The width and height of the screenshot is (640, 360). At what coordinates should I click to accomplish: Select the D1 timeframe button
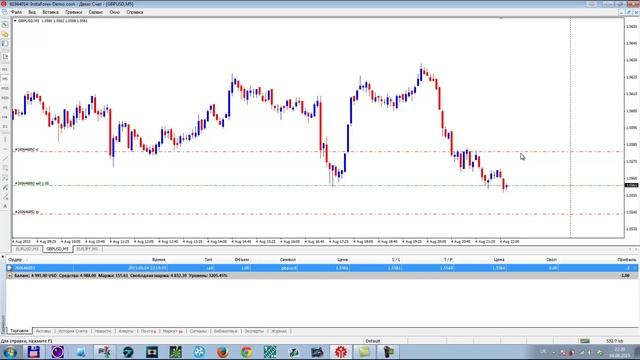pyautogui.click(x=5, y=127)
